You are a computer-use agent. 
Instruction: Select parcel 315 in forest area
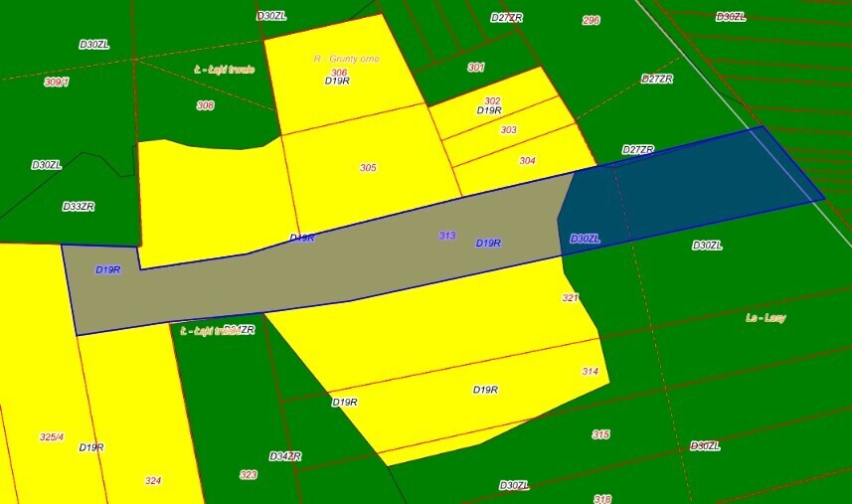600,435
